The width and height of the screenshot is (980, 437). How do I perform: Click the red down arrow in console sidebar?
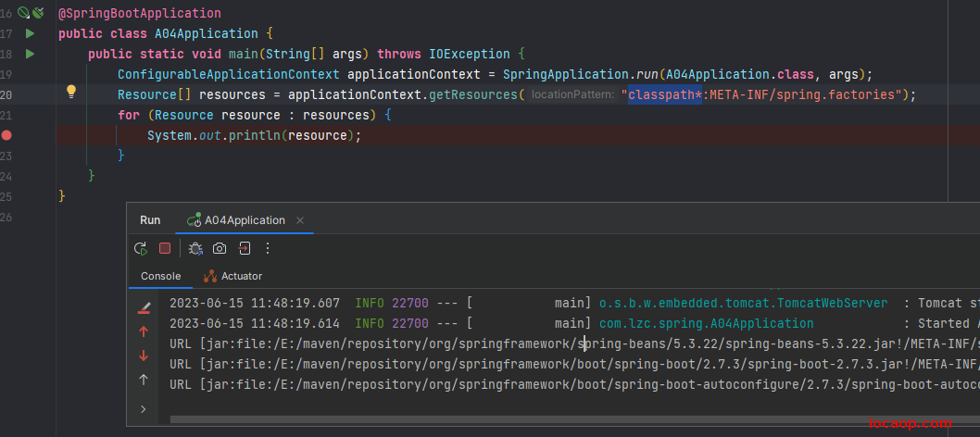[x=144, y=356]
